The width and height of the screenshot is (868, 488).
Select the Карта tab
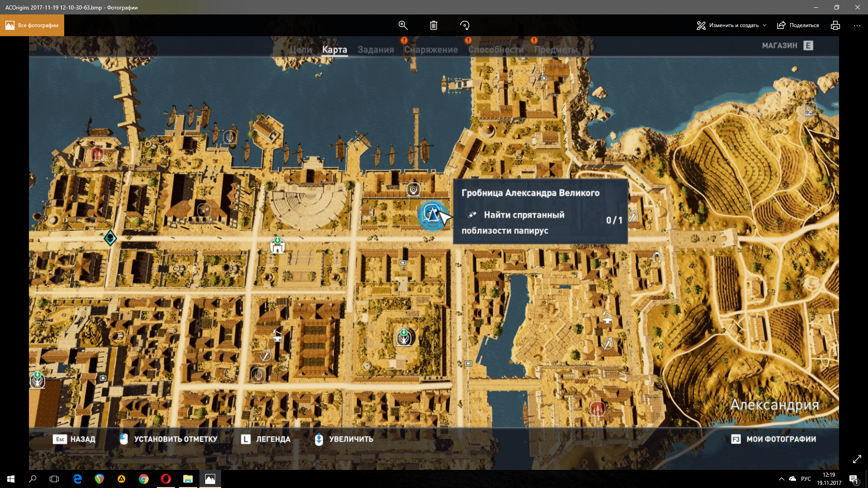pyautogui.click(x=335, y=50)
